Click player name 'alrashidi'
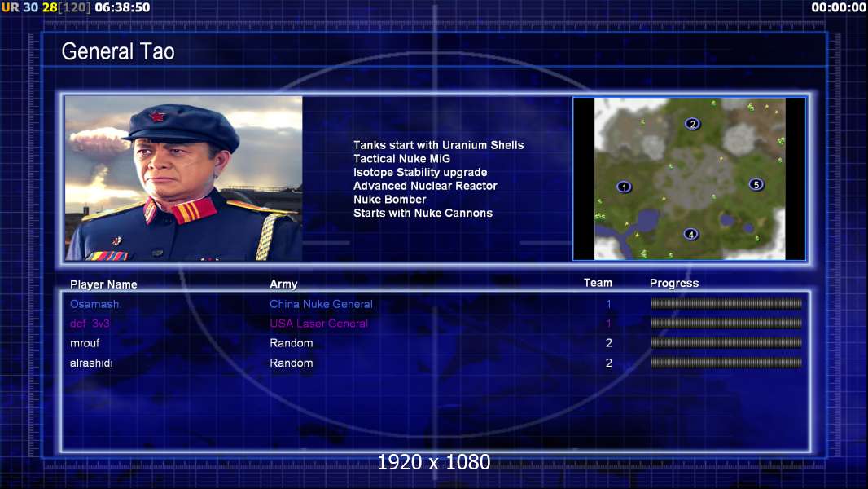Screen dimensions: 868x489 coord(91,363)
